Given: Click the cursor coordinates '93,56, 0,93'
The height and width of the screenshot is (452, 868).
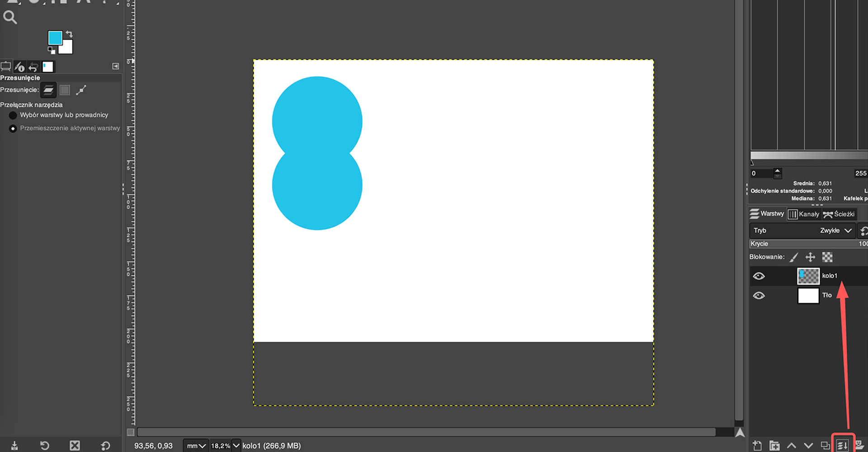Looking at the screenshot, I should coord(153,446).
